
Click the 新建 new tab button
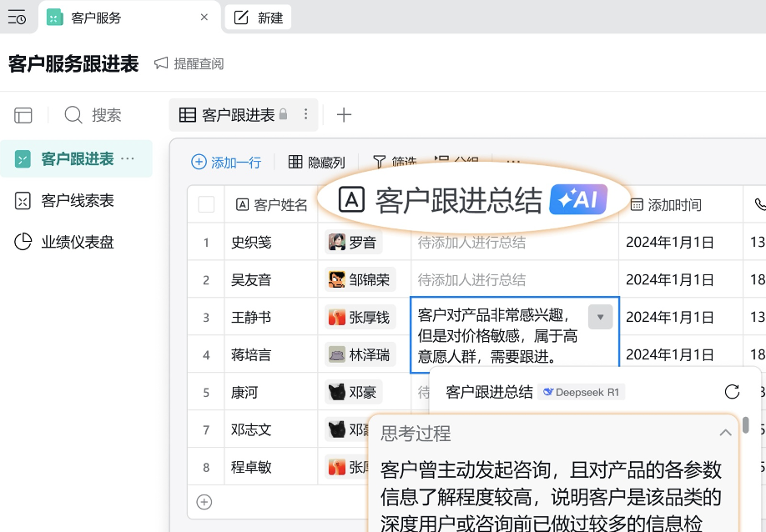(259, 18)
